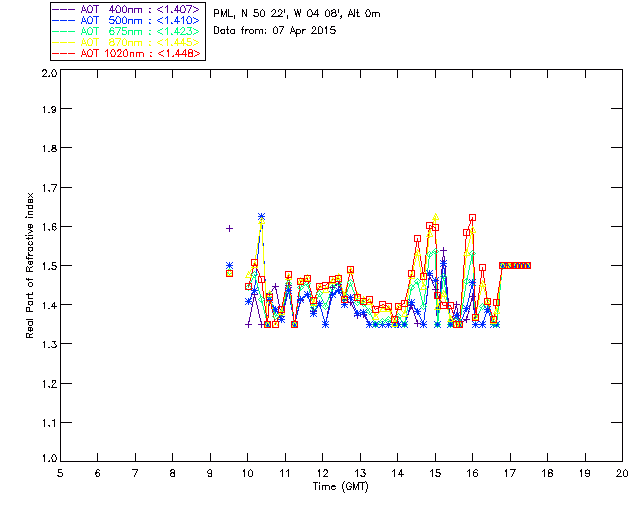Click the AOT 400nm legend entry

(127, 9)
